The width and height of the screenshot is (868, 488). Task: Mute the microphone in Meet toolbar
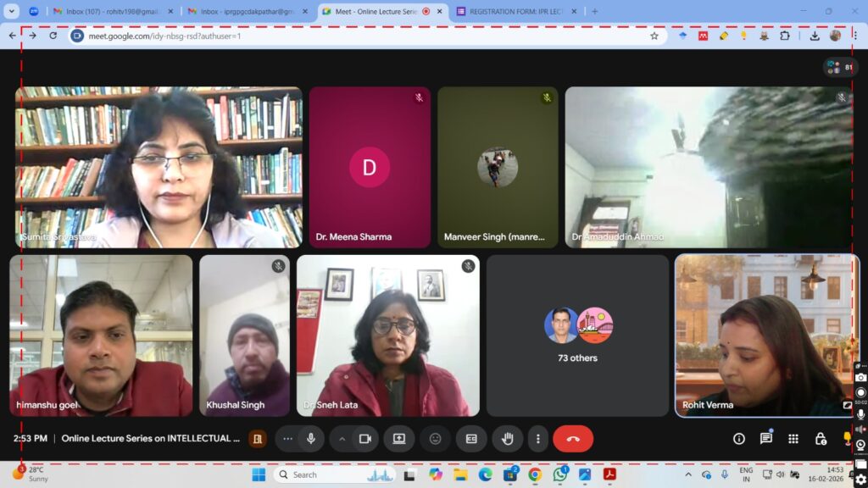pyautogui.click(x=311, y=439)
